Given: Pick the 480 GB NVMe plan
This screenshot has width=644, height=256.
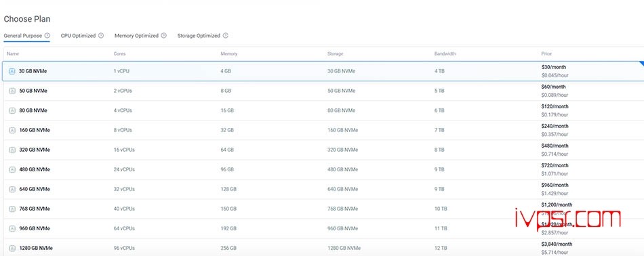Looking at the screenshot, I should point(323,170).
